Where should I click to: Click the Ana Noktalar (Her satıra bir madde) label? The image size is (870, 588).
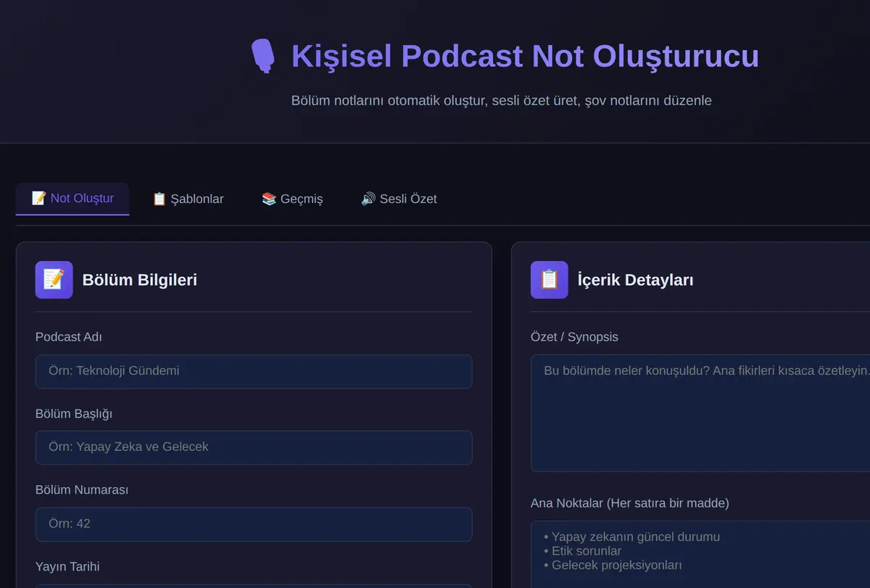630,503
